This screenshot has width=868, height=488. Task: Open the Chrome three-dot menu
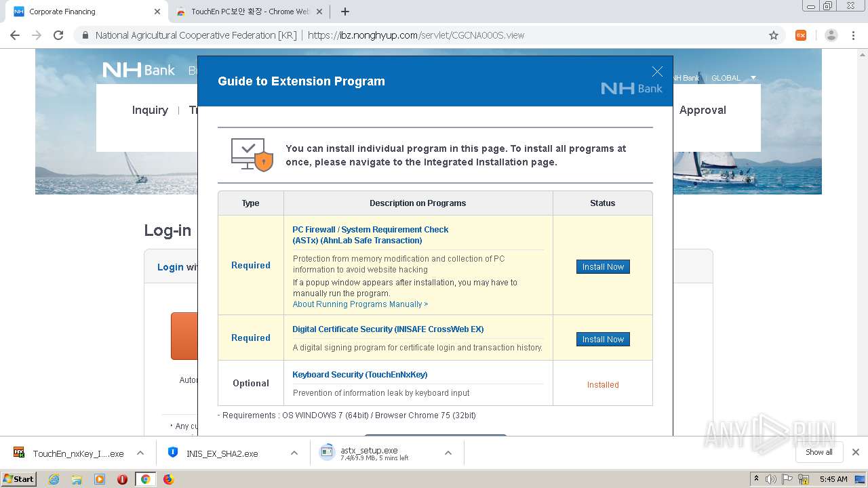point(853,35)
